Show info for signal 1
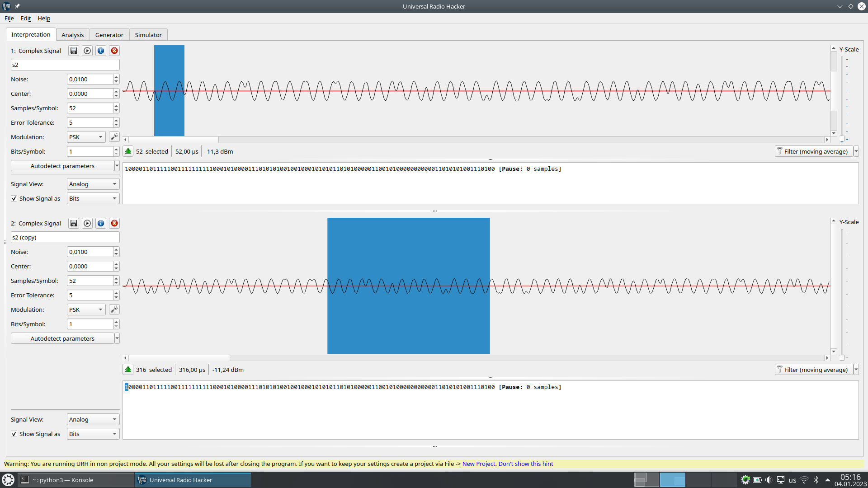This screenshot has width=868, height=488. tap(101, 51)
